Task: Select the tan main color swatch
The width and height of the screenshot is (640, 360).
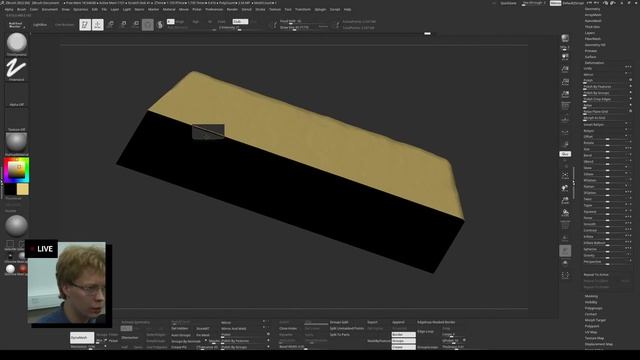Action: 23,189
